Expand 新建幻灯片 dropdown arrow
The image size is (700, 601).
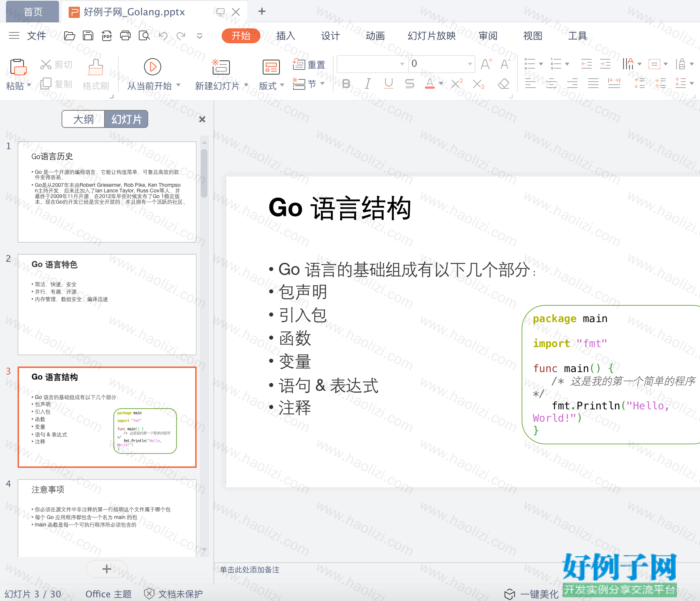(x=246, y=85)
